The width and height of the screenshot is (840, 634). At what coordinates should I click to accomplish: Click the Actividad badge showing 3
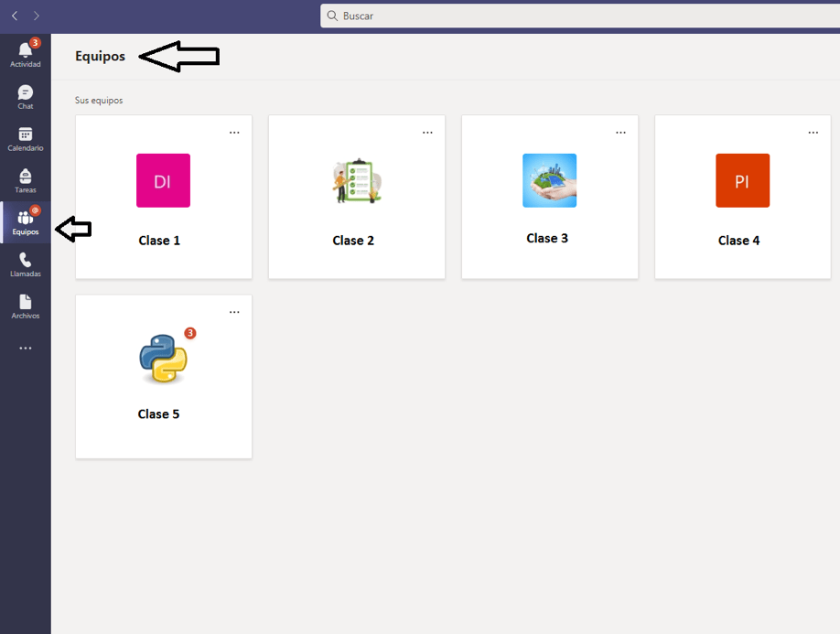pos(35,43)
